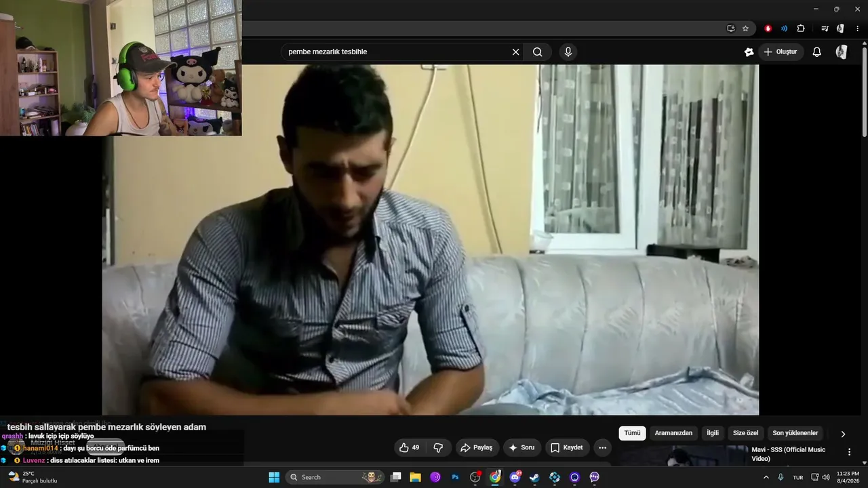Click the install app icon in address bar
The image size is (868, 488).
click(x=731, y=28)
